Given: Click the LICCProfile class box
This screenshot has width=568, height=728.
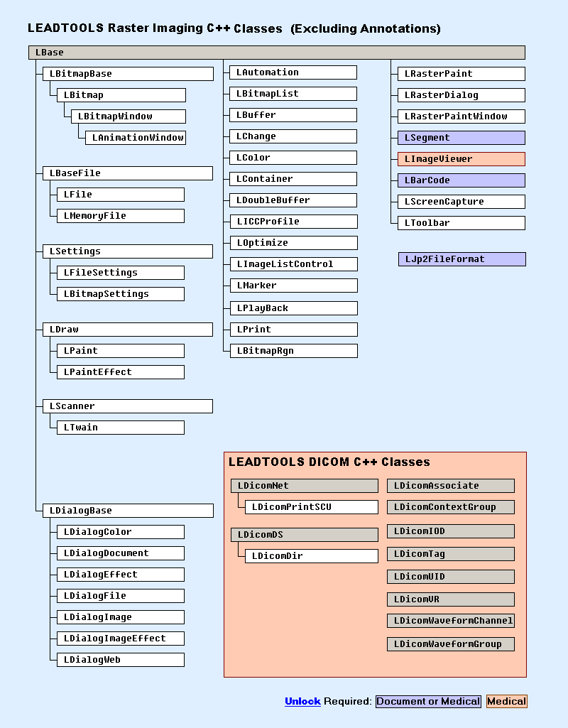Looking at the screenshot, I should point(294,222).
